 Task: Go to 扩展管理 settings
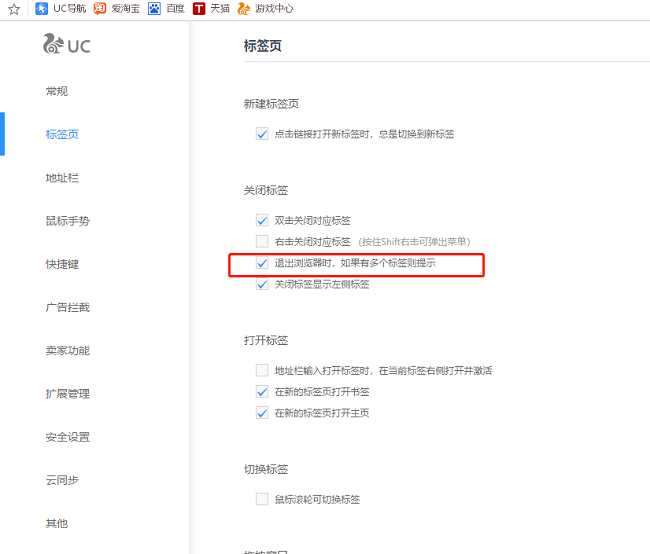coord(68,394)
